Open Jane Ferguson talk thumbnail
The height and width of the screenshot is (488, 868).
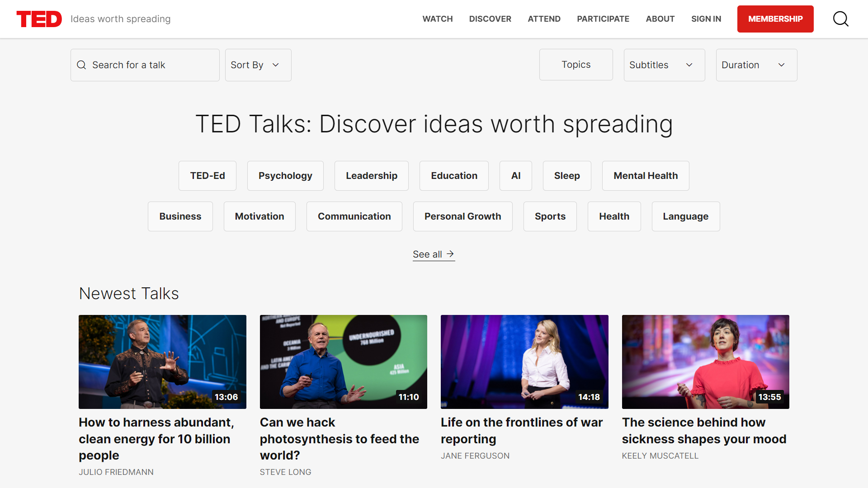tap(524, 362)
